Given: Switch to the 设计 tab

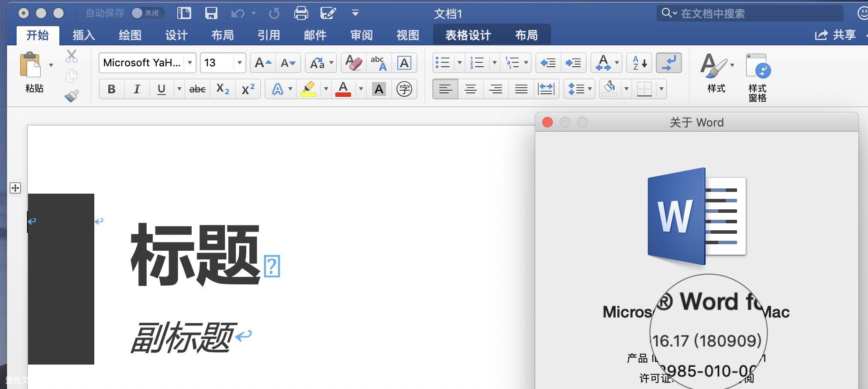Looking at the screenshot, I should point(176,35).
